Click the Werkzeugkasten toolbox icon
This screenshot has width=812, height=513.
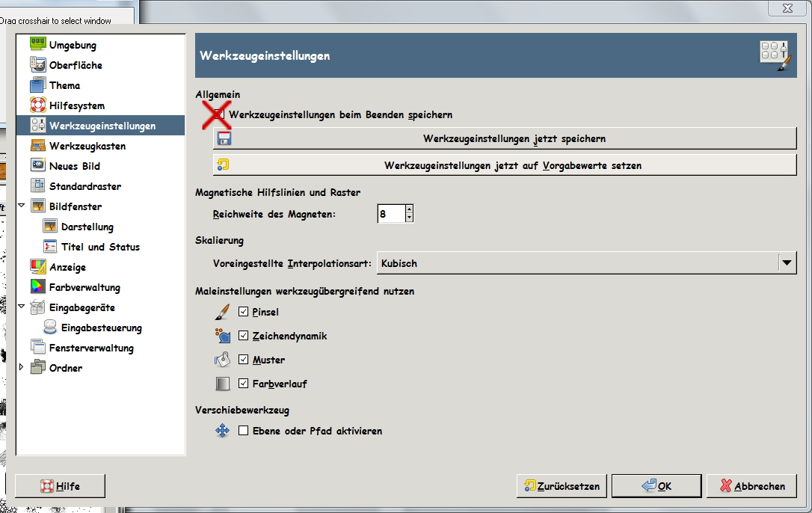38,145
